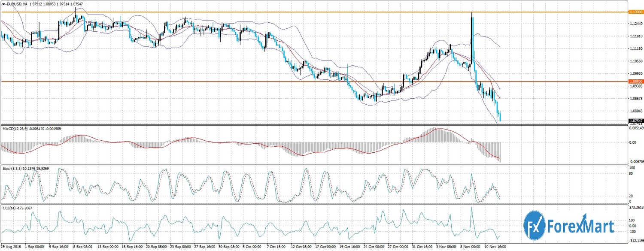The height and width of the screenshot is (251, 644).
Task: Click the 80 level on Stochastic scale
Action: [x=631, y=173]
